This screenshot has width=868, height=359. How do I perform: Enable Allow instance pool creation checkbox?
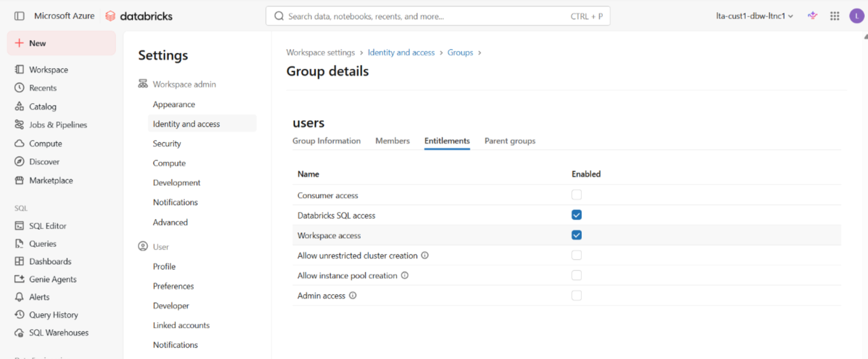click(577, 276)
